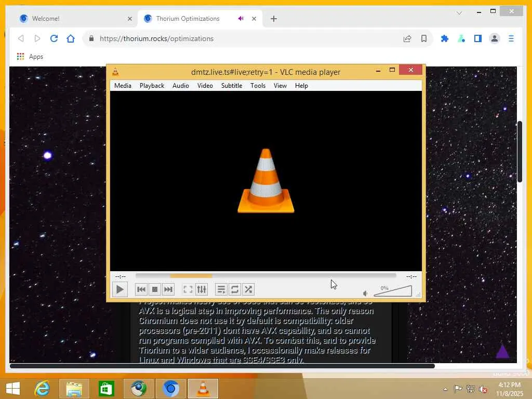Show hidden system tray icons
Image resolution: width=532 pixels, height=399 pixels.
pyautogui.click(x=445, y=389)
